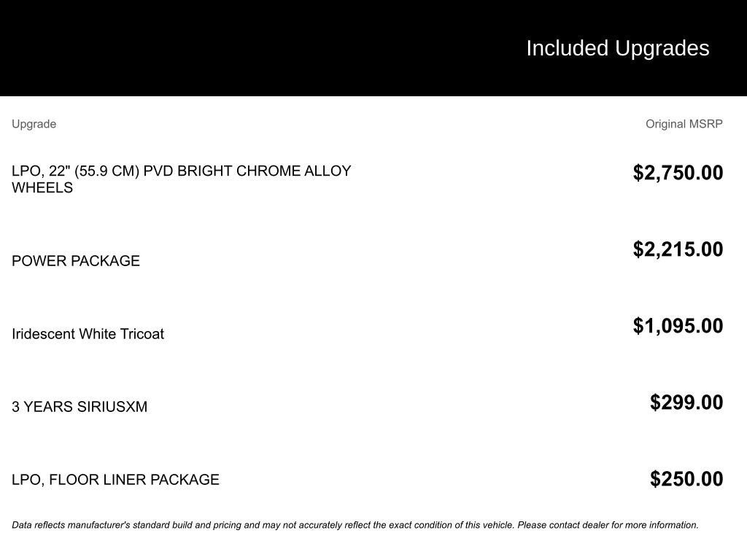Click the Included Upgrades heading
The image size is (747, 560).
pyautogui.click(x=617, y=48)
